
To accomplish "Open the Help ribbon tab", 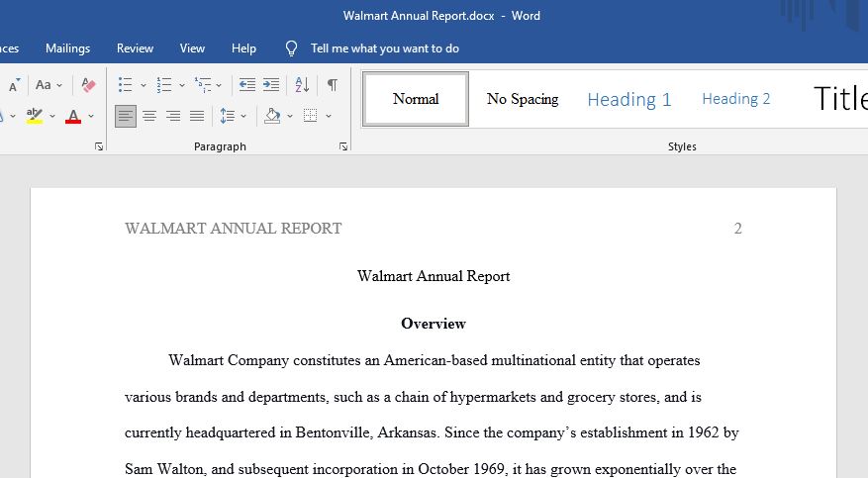I will point(243,48).
